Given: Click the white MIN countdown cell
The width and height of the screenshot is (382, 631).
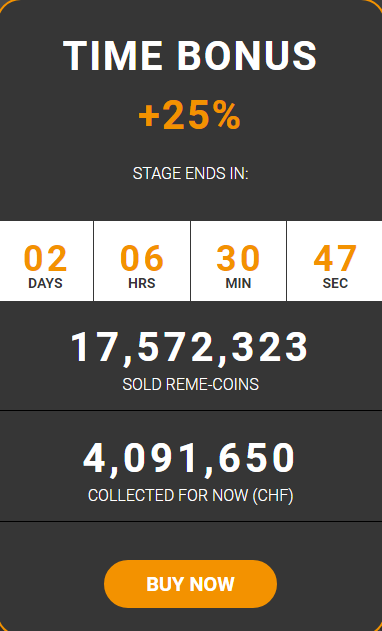Looking at the screenshot, I should [x=238, y=261].
